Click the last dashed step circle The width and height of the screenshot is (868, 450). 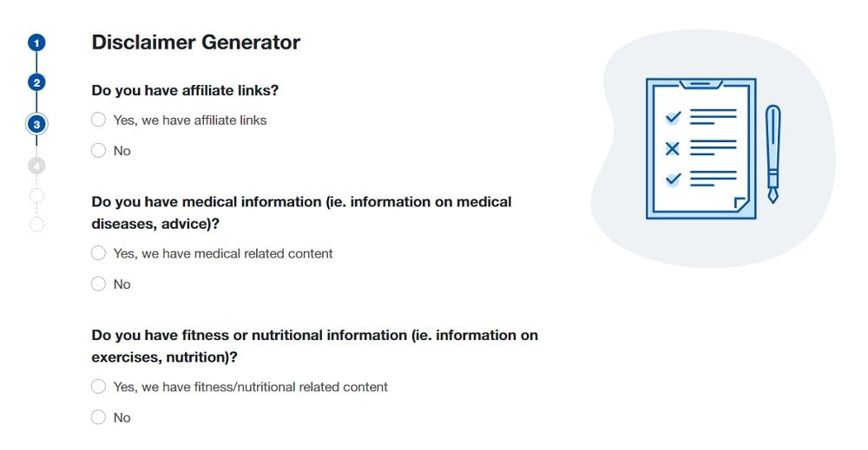click(36, 224)
